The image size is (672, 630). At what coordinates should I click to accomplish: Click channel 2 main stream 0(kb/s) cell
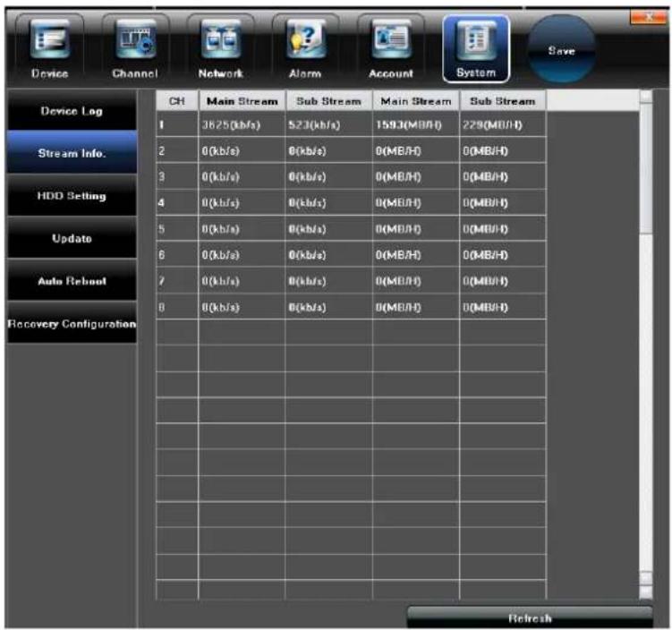point(242,151)
